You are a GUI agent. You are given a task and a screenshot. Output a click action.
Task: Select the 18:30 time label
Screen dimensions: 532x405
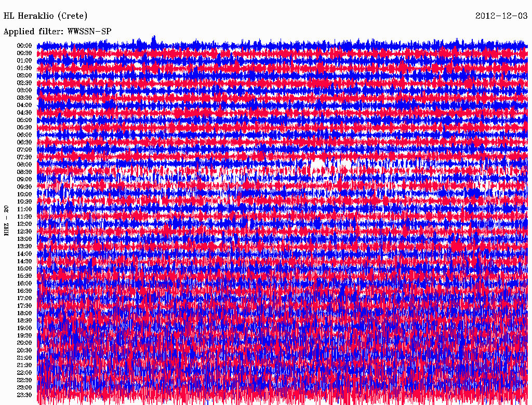(x=24, y=320)
